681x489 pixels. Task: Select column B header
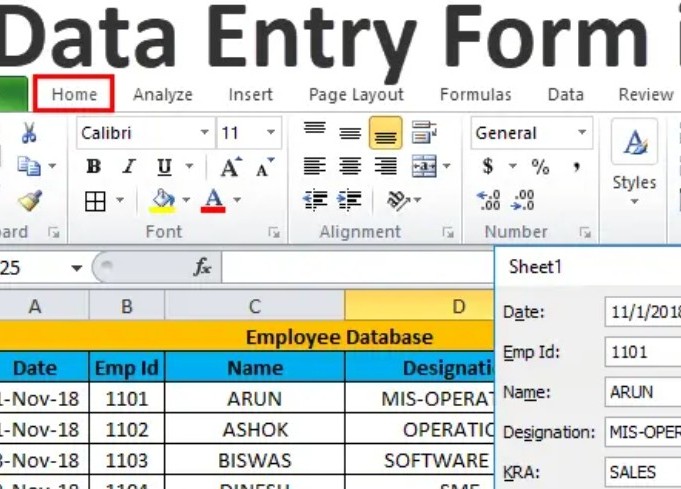tap(127, 306)
